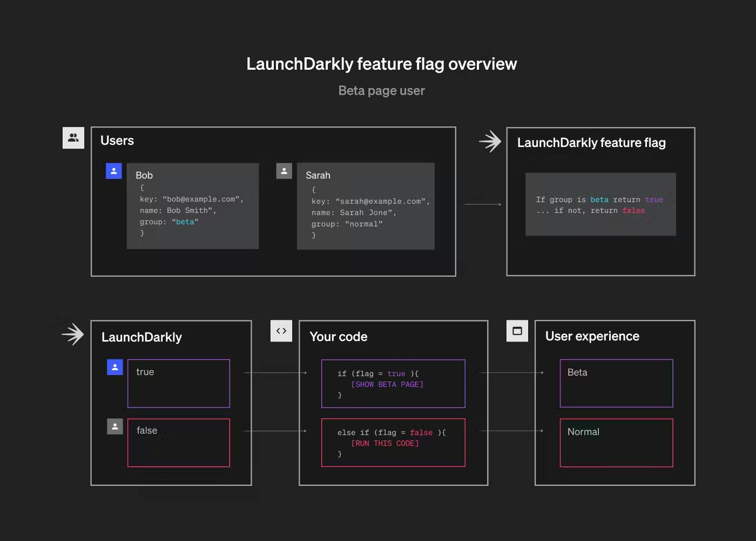Select the "true" result box
The width and height of the screenshot is (756, 541).
(179, 383)
